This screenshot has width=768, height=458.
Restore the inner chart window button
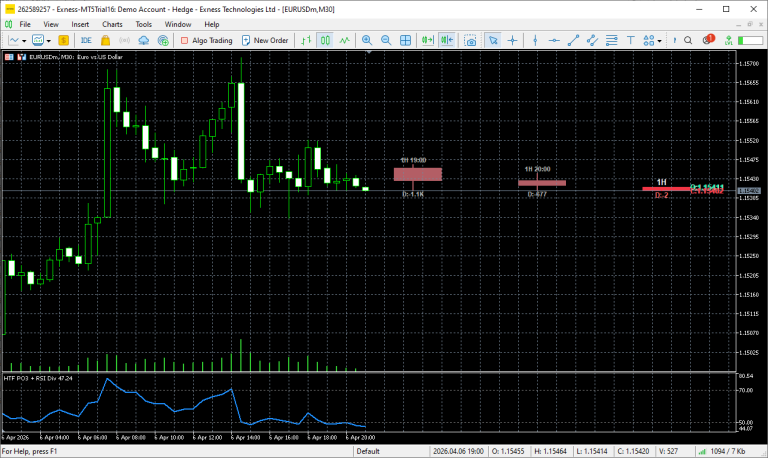(749, 24)
